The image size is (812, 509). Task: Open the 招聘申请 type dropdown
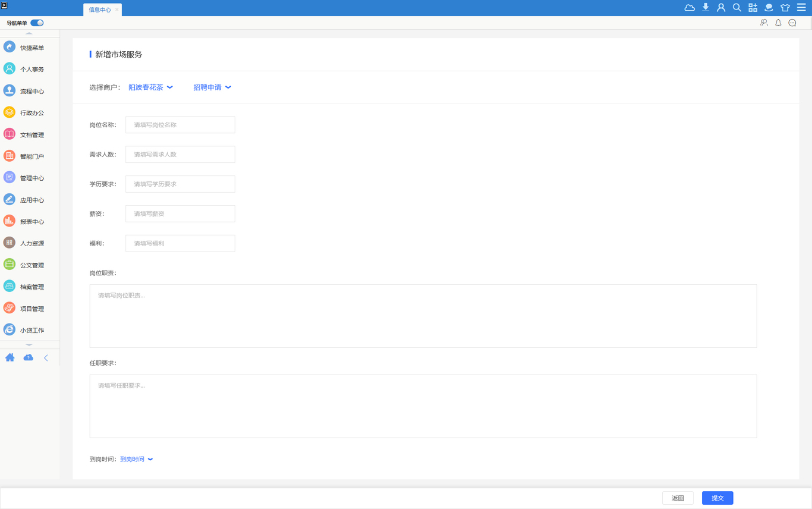(212, 87)
